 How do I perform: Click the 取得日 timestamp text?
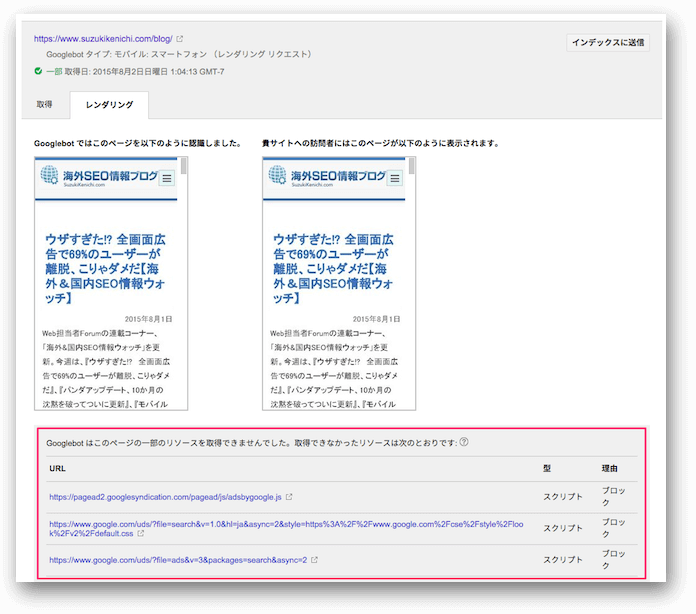[x=144, y=71]
